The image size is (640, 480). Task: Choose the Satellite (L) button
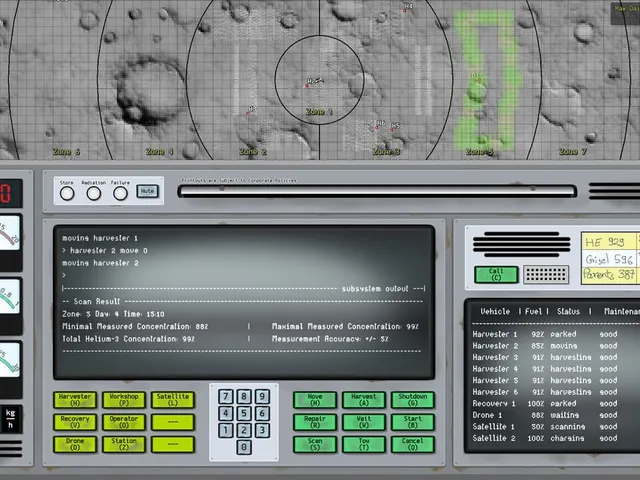click(x=173, y=400)
